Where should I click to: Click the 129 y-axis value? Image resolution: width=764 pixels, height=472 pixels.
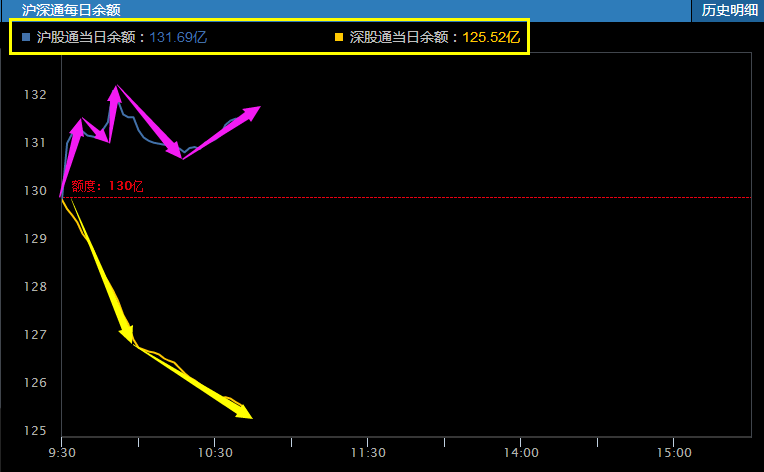point(35,239)
